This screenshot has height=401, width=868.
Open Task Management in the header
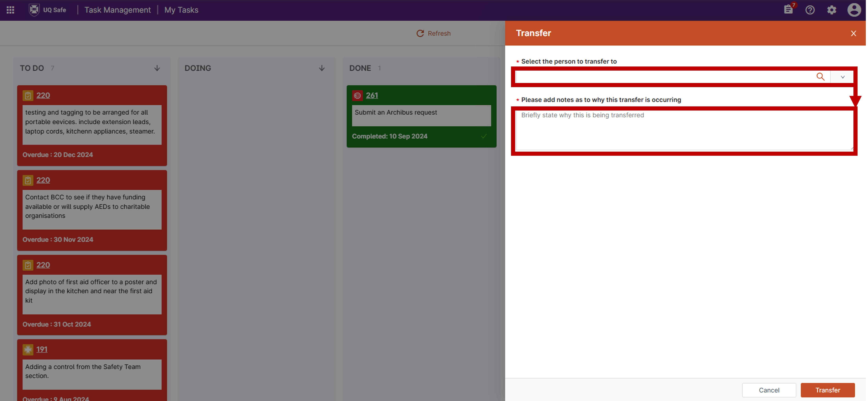(x=118, y=10)
